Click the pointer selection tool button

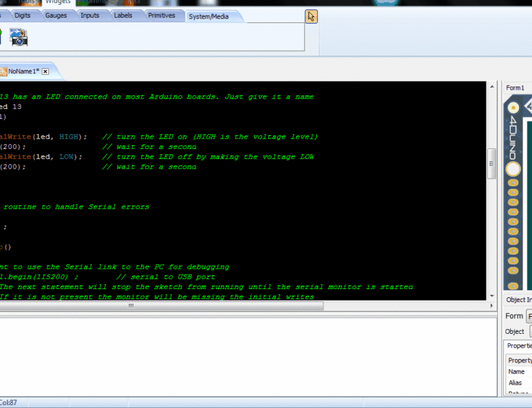point(311,16)
